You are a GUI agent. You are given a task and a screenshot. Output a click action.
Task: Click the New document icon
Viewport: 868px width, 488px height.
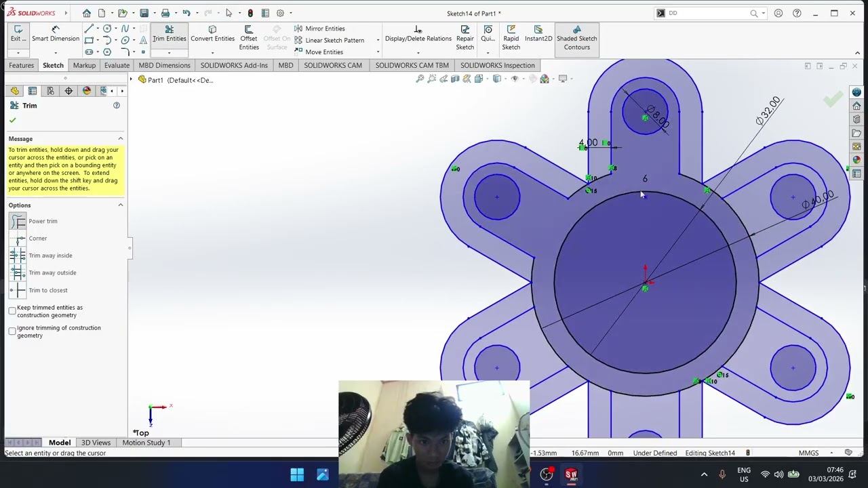pyautogui.click(x=102, y=13)
